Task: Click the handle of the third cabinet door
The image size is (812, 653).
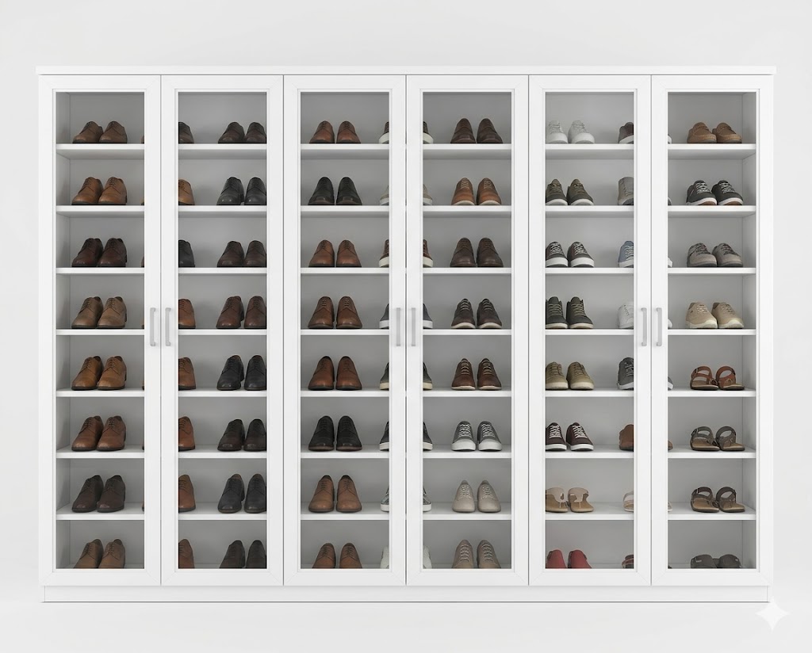Action: point(398,327)
